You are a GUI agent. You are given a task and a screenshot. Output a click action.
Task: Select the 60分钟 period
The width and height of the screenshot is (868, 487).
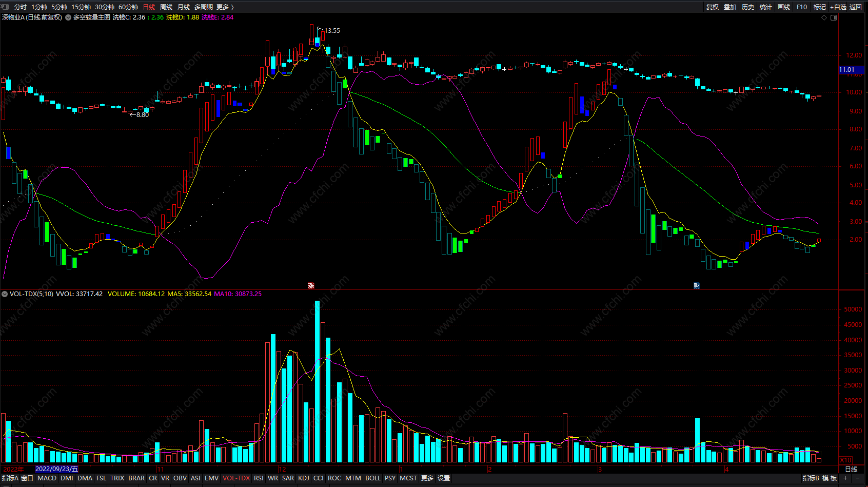tap(128, 7)
